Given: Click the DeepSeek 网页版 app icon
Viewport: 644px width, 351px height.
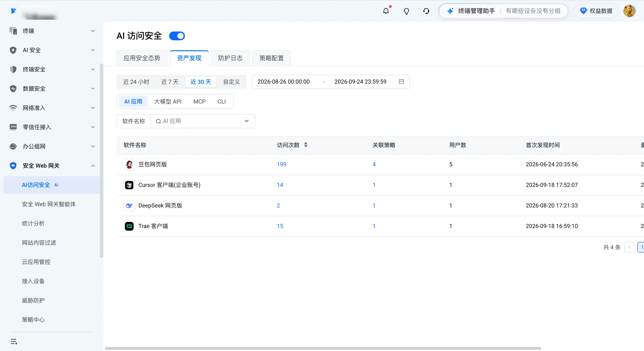Looking at the screenshot, I should (x=129, y=206).
